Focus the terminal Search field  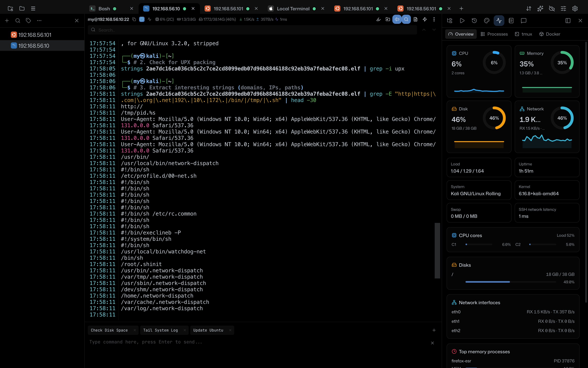click(252, 30)
